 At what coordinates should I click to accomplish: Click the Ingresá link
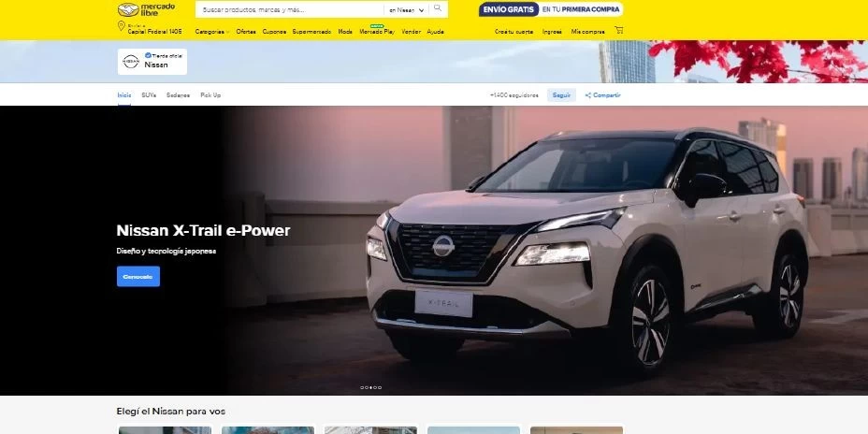pyautogui.click(x=552, y=32)
